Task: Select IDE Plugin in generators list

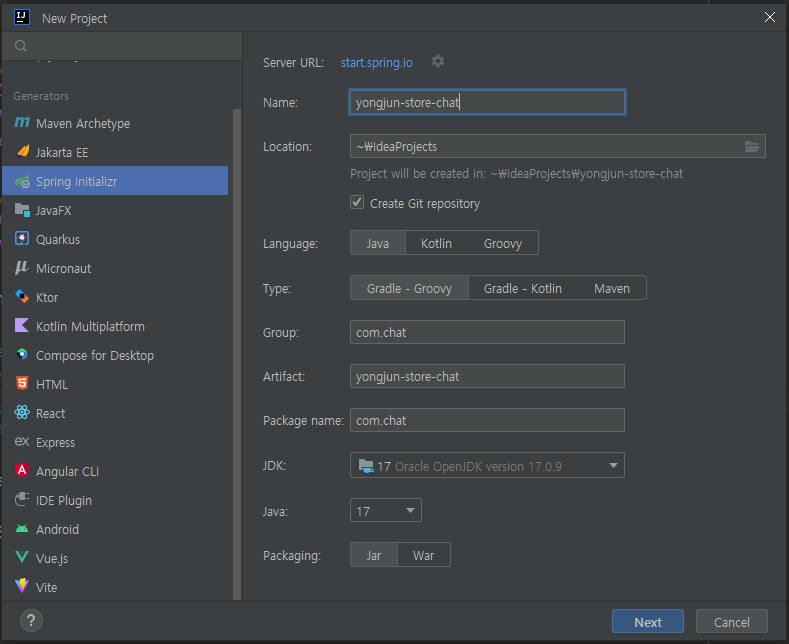Action: 115,501
